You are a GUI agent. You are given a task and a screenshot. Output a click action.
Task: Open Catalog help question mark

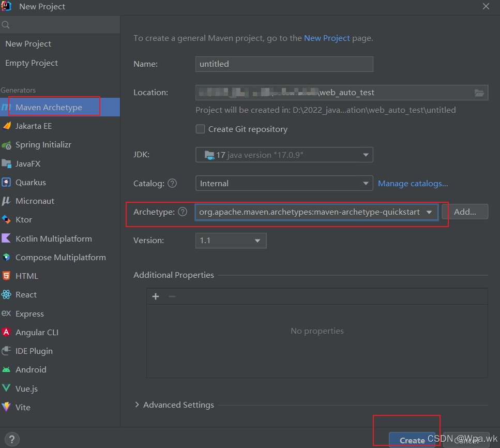172,184
